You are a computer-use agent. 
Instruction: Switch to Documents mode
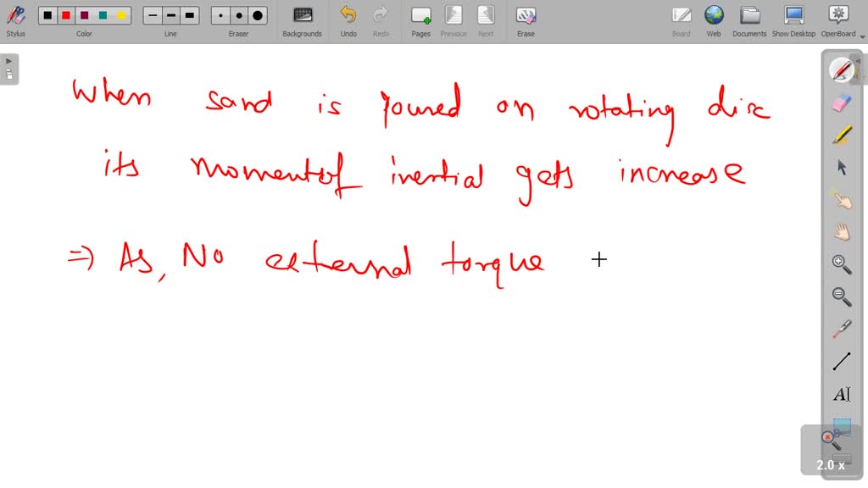pos(749,20)
